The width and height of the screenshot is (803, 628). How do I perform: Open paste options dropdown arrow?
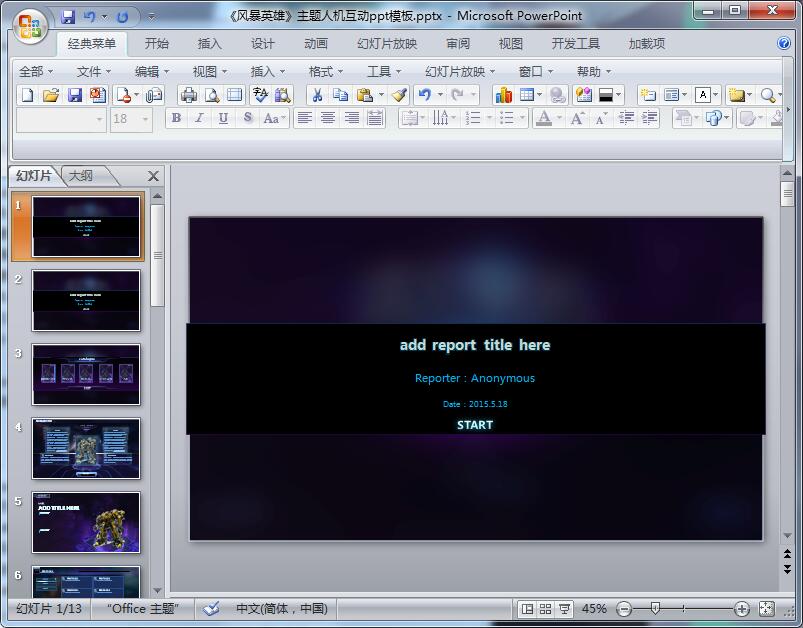click(x=381, y=95)
